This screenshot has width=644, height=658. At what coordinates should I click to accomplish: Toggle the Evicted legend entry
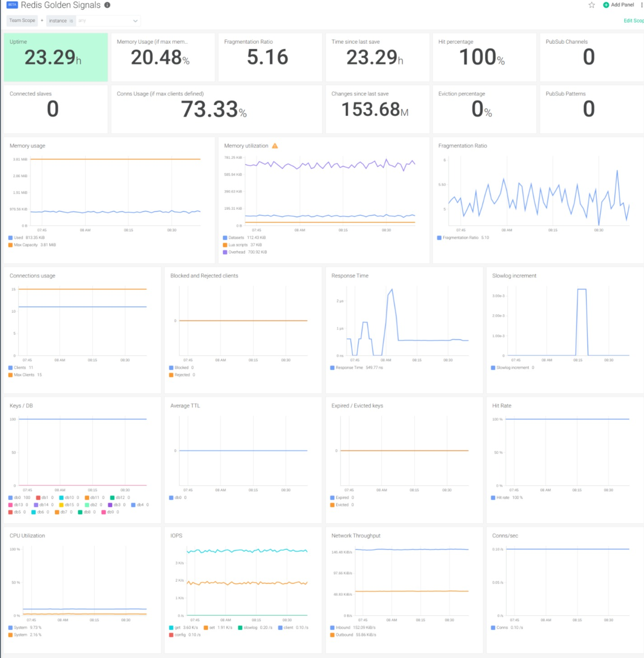(x=342, y=505)
